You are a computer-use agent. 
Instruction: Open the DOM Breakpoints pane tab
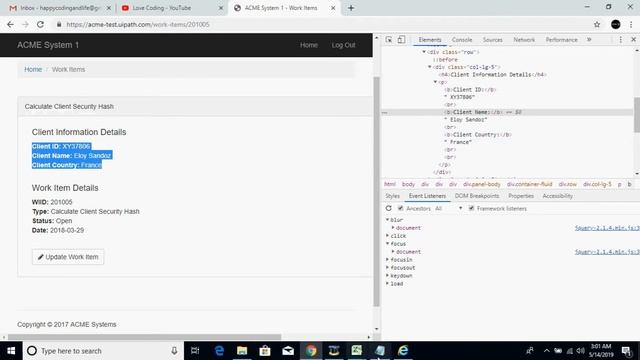point(477,196)
